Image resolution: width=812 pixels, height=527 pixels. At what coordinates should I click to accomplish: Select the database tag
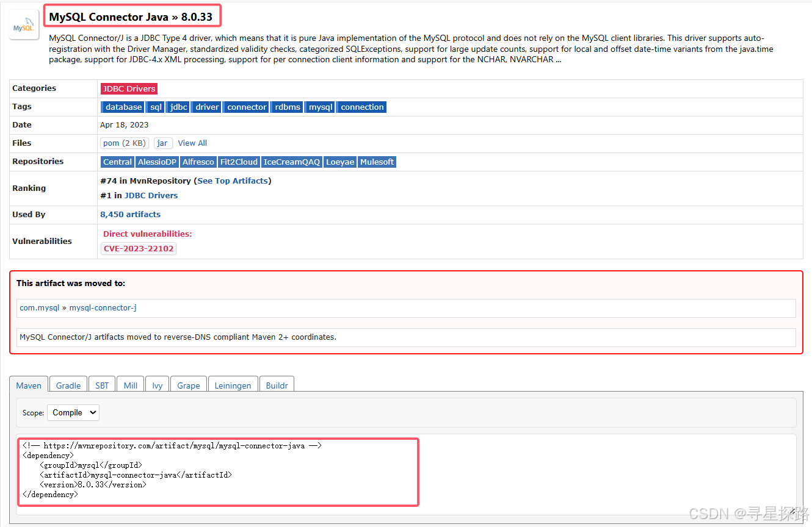[123, 107]
